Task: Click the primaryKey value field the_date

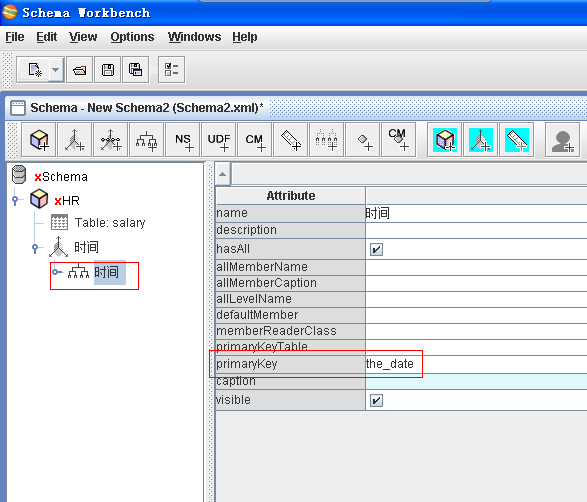Action: [476, 364]
